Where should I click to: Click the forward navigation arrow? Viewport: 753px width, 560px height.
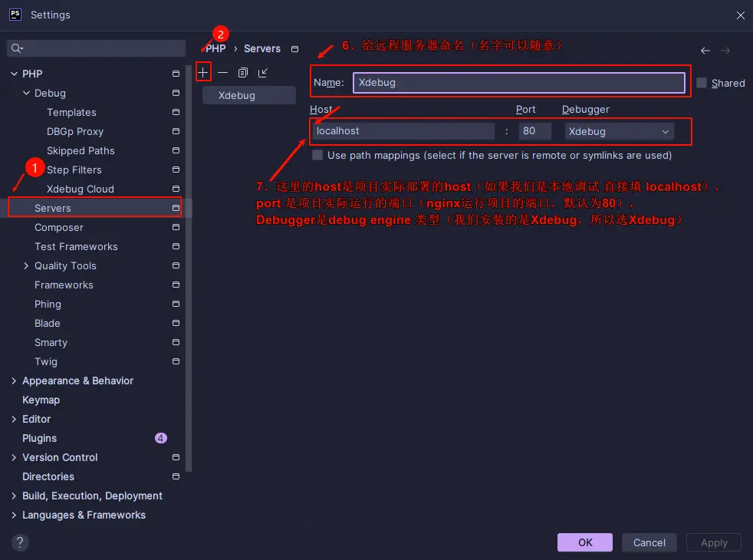(x=725, y=51)
